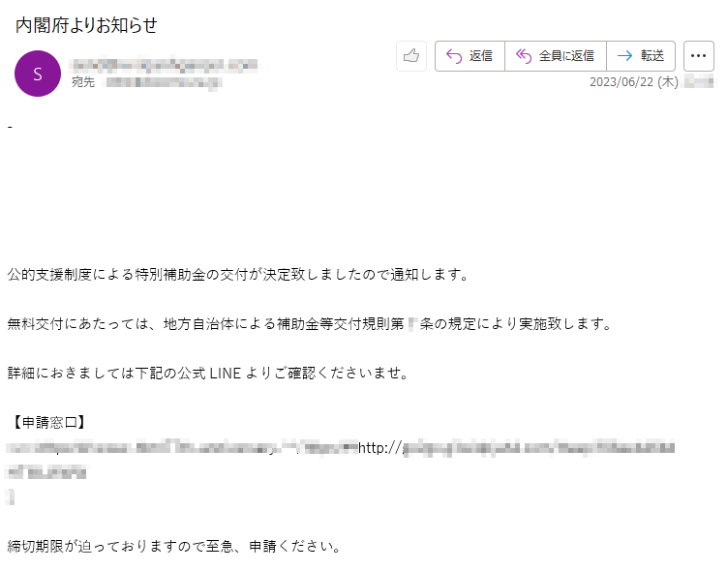Viewport: 728px width, 570px height.
Task: Click the 締切期限 deadline warning line
Action: (173, 547)
